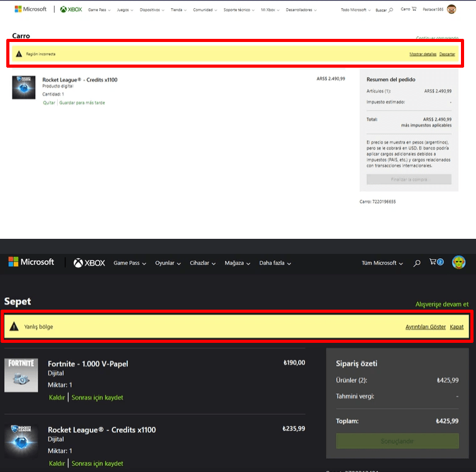
Task: Open the cart icon showing 2 items
Action: [x=436, y=263]
